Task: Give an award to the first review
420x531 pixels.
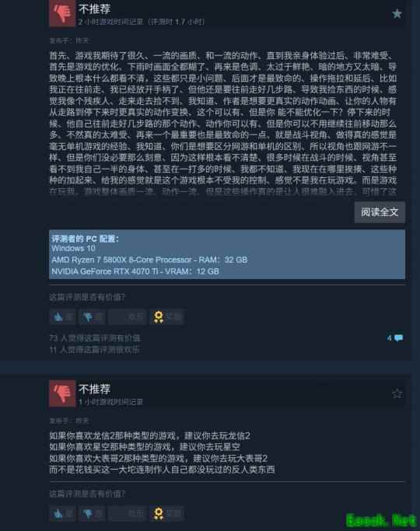Action: (166, 317)
